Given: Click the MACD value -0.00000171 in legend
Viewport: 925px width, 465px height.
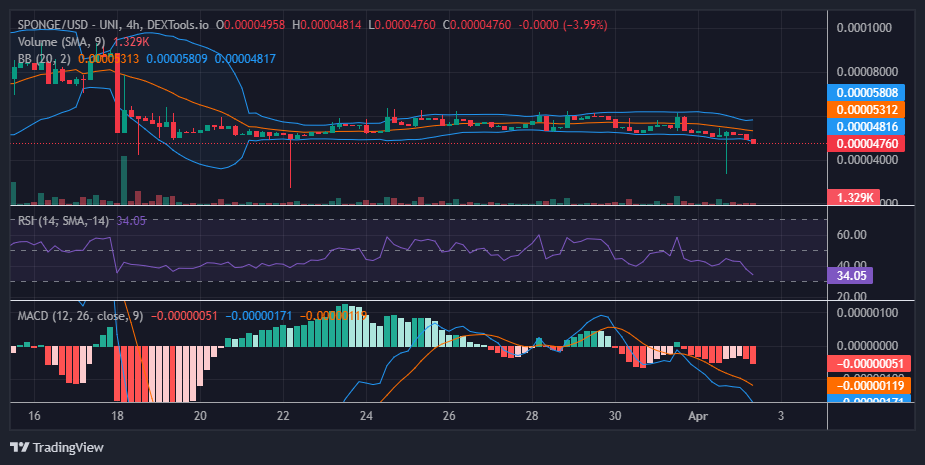Looking at the screenshot, I should 258,316.
